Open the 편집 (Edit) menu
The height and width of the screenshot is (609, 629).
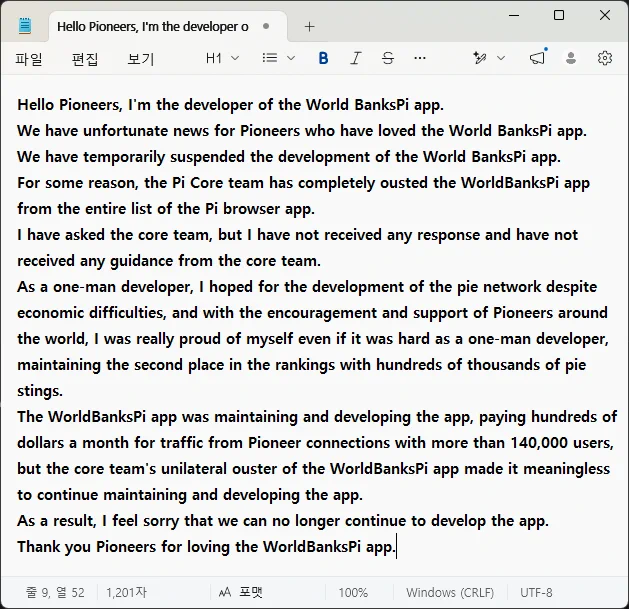click(x=85, y=59)
